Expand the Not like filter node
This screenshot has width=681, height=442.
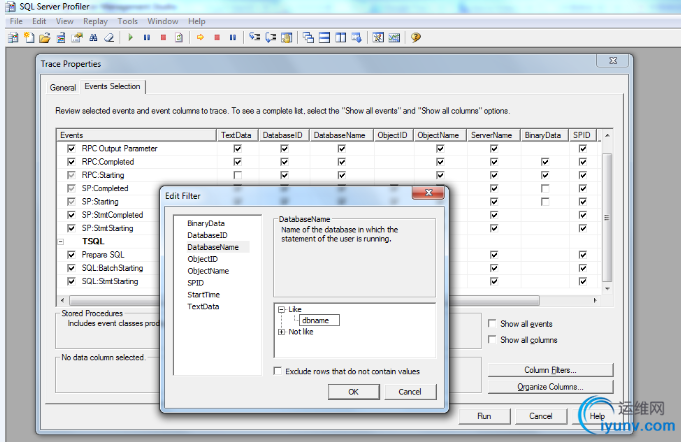pos(281,332)
